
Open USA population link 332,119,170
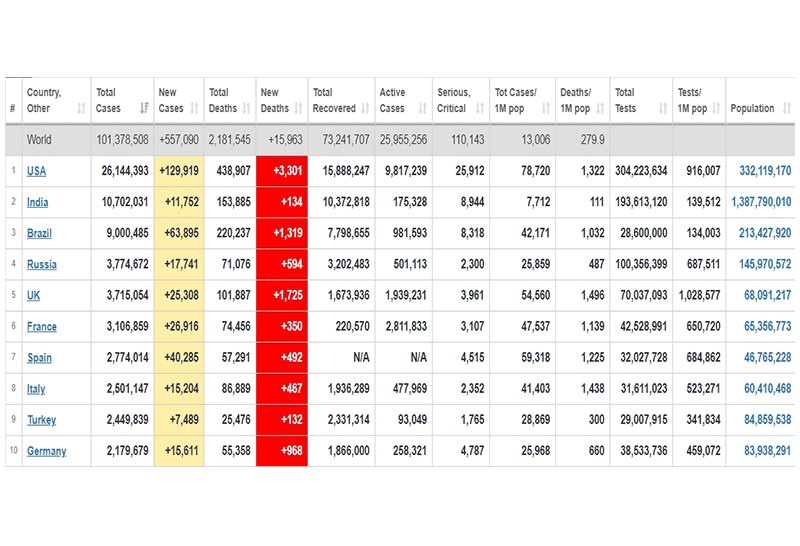761,171
